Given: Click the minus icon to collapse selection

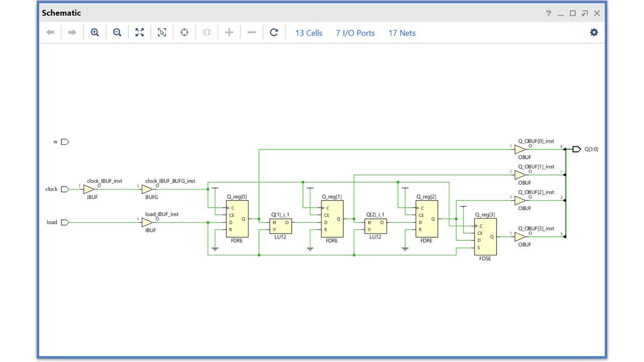Looking at the screenshot, I should 251,32.
